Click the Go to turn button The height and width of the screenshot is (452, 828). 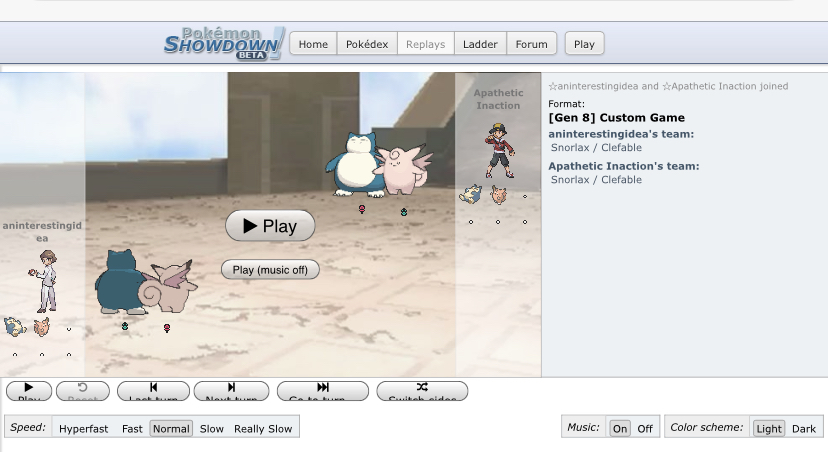coord(323,391)
